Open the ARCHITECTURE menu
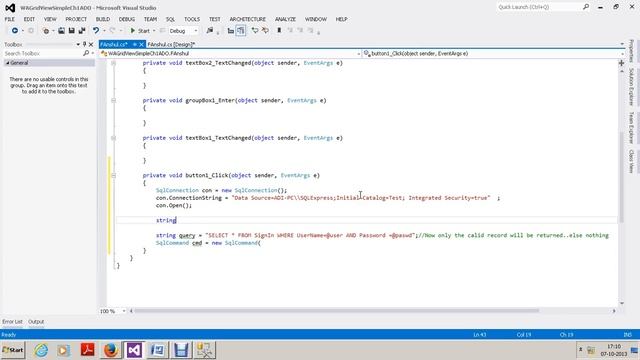640x360 pixels. coord(247,19)
